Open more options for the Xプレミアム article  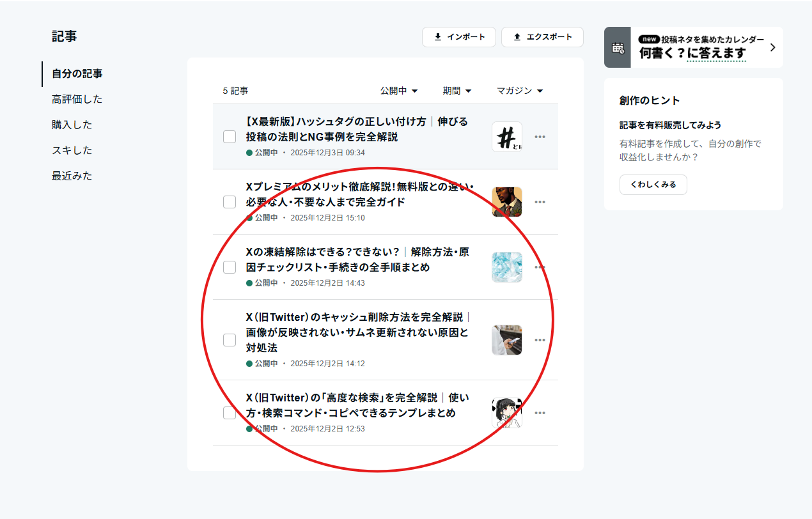pyautogui.click(x=540, y=202)
